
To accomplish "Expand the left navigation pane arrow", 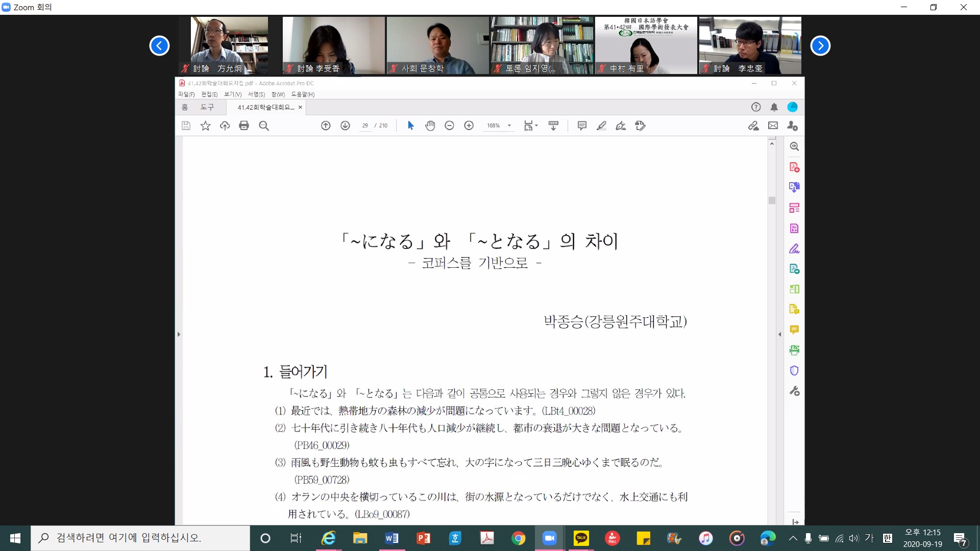I will pyautogui.click(x=179, y=334).
